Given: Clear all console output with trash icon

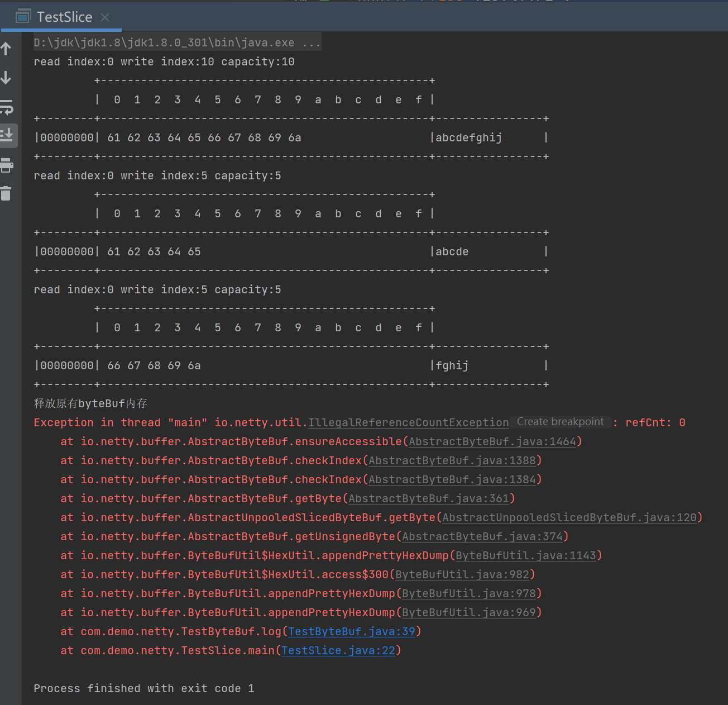Looking at the screenshot, I should 6,193.
